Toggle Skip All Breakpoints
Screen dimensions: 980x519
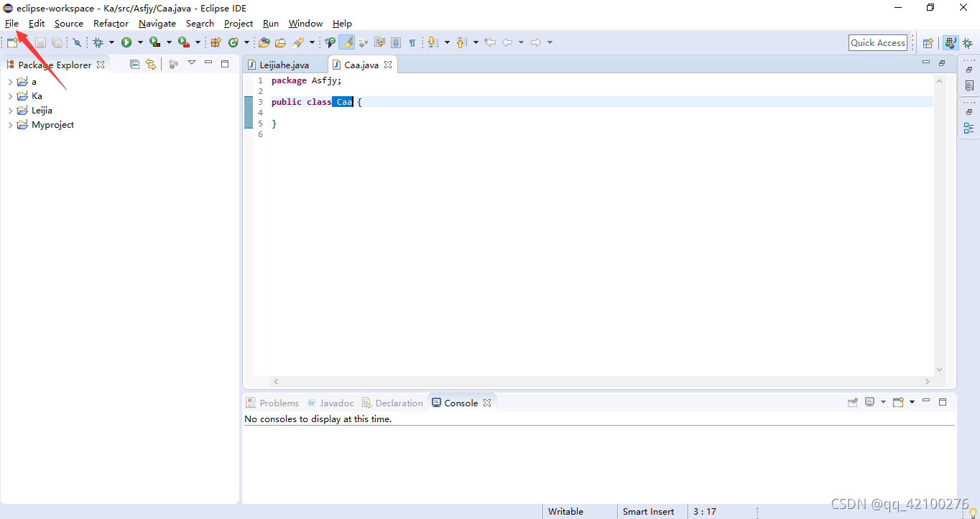click(77, 42)
